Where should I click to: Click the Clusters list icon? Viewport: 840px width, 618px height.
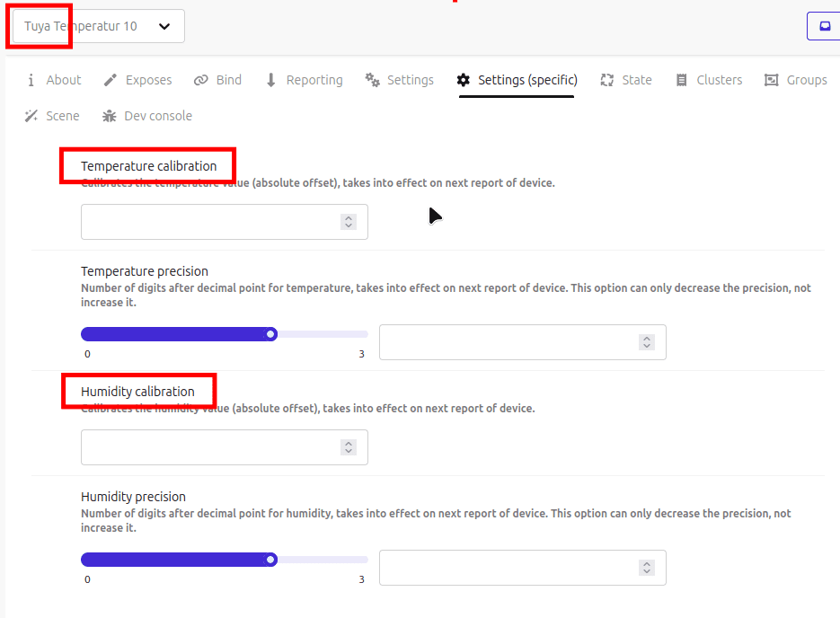click(681, 80)
